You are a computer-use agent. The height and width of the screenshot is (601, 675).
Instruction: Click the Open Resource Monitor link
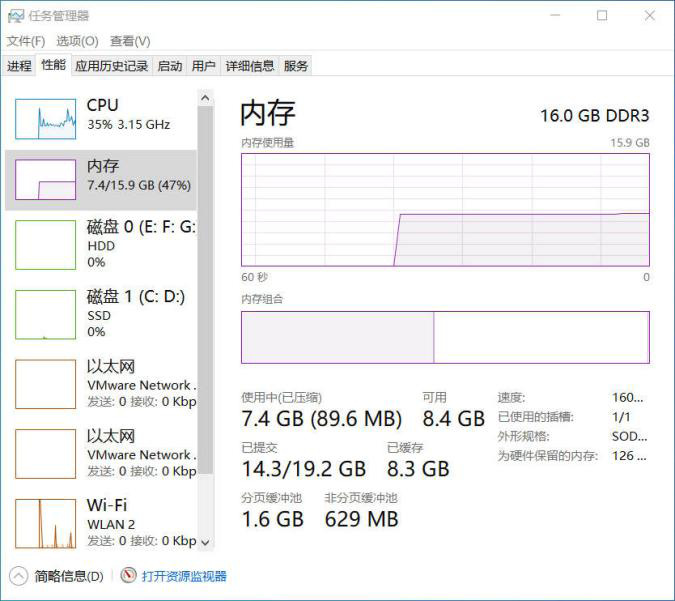pyautogui.click(x=184, y=576)
